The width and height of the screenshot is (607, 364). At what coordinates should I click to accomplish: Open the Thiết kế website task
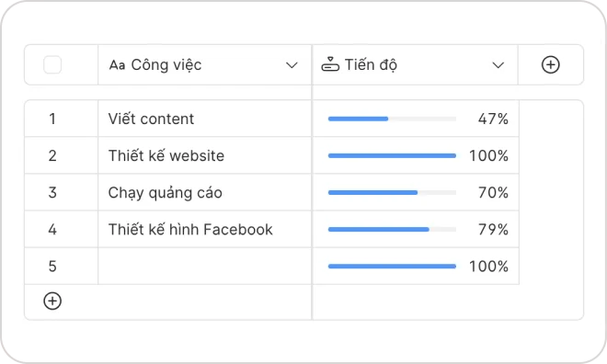(205, 155)
